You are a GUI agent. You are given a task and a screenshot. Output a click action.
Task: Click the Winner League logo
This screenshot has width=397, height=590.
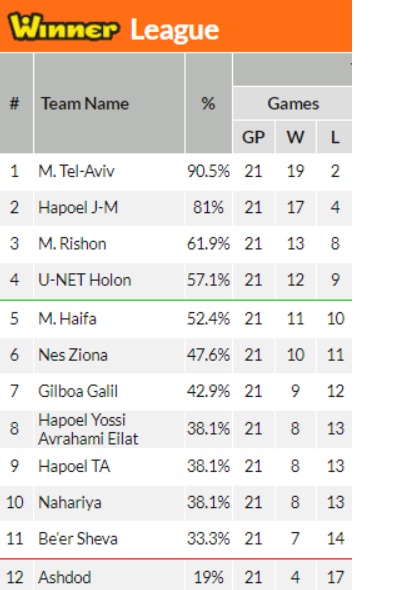113,27
